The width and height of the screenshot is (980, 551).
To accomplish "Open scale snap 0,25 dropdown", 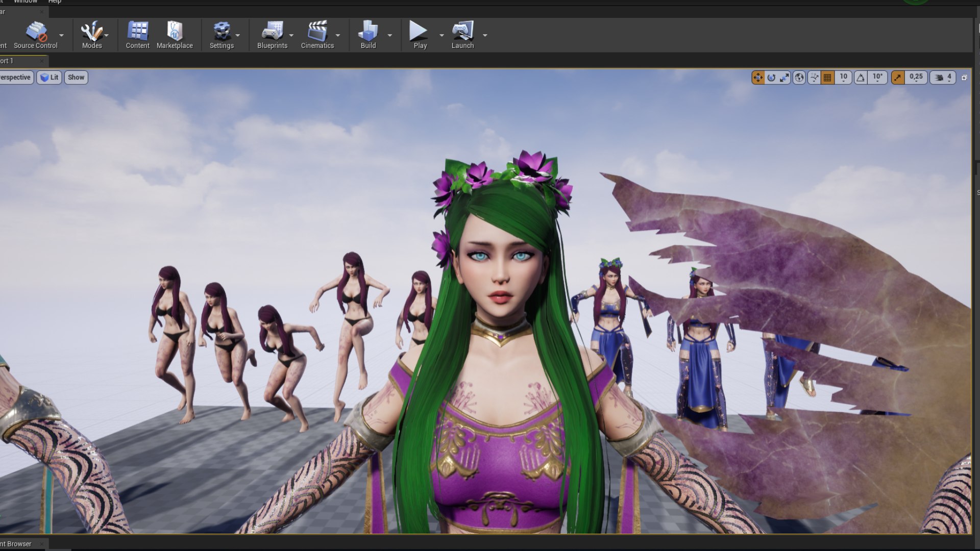I will click(916, 78).
